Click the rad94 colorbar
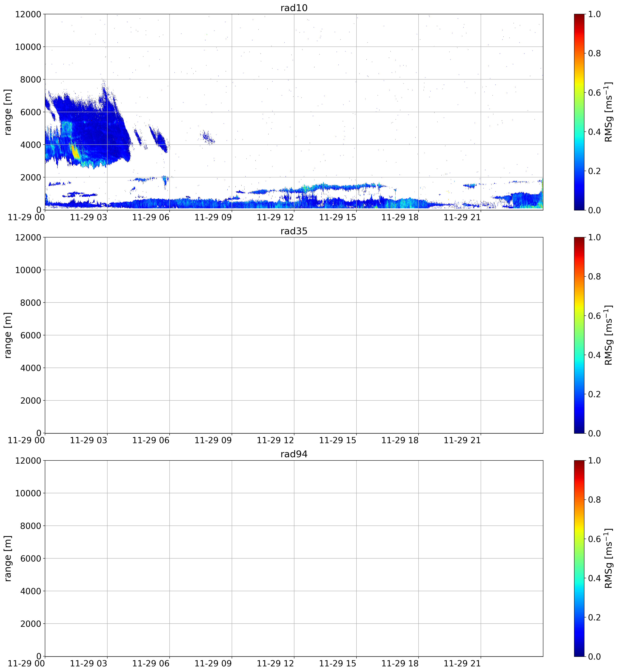 pos(579,558)
